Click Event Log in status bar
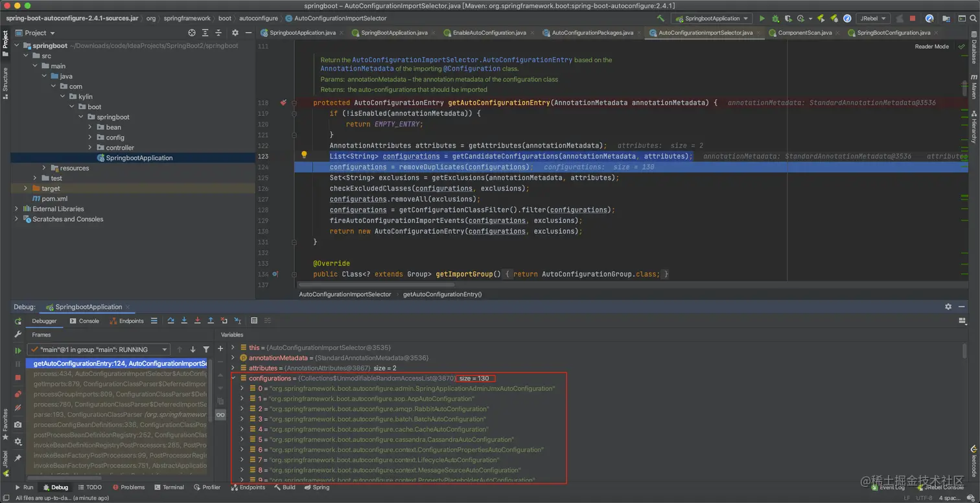This screenshot has width=980, height=503. (887, 487)
